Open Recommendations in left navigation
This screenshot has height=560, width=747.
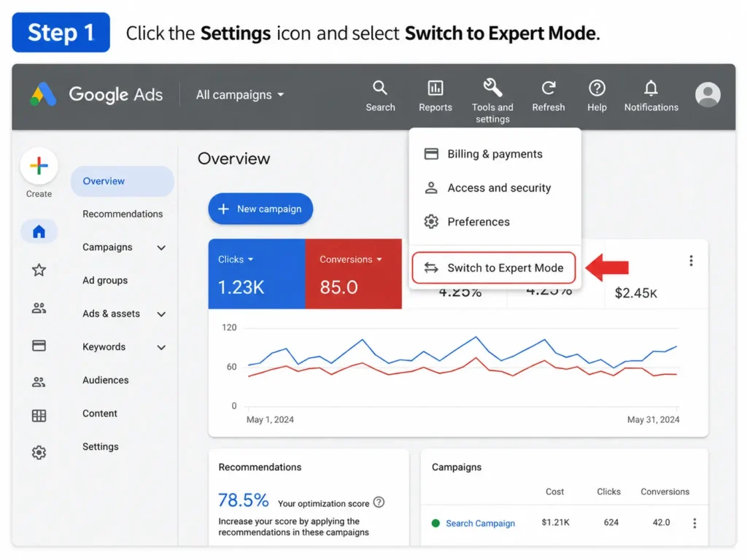(123, 214)
